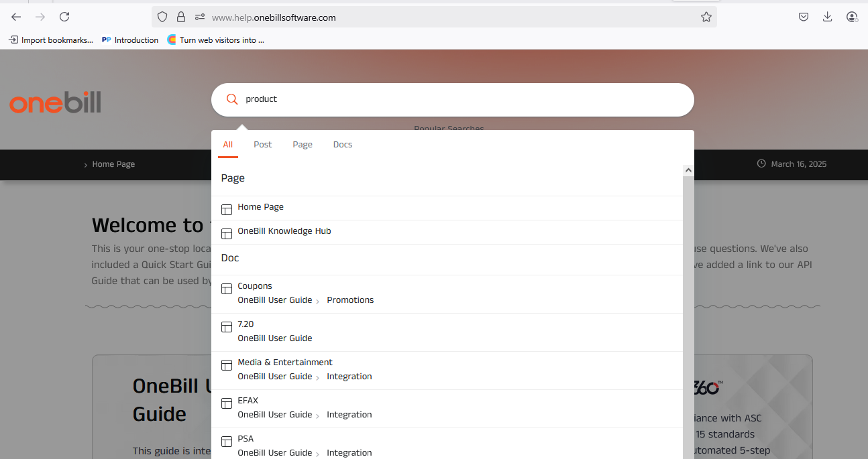The width and height of the screenshot is (868, 459).
Task: Switch to the Page results tab
Action: point(303,145)
